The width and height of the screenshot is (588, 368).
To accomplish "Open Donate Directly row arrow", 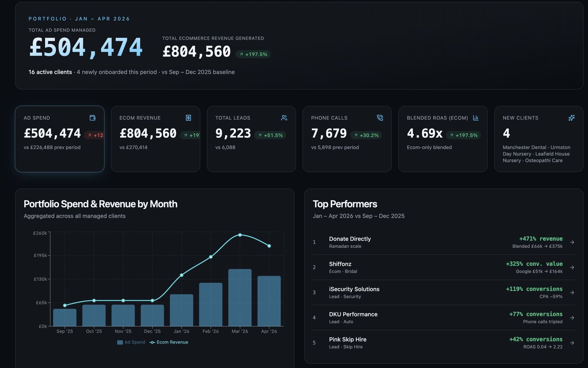I will point(572,242).
